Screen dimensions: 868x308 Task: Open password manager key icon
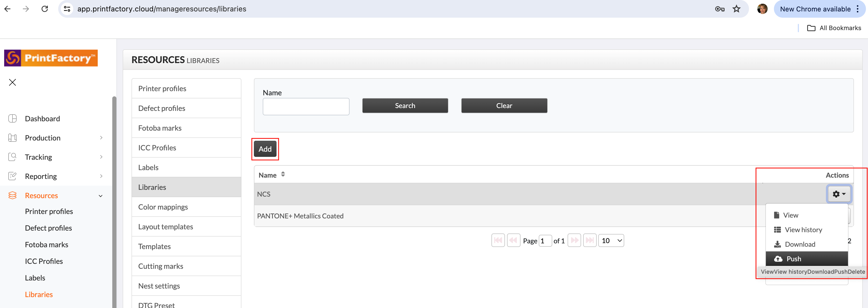(720, 9)
